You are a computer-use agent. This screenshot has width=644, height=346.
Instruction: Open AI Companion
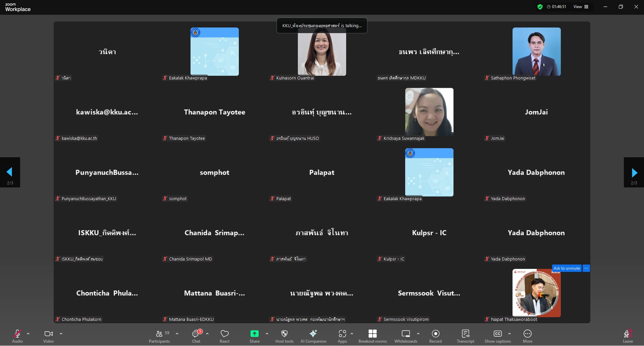tap(313, 336)
